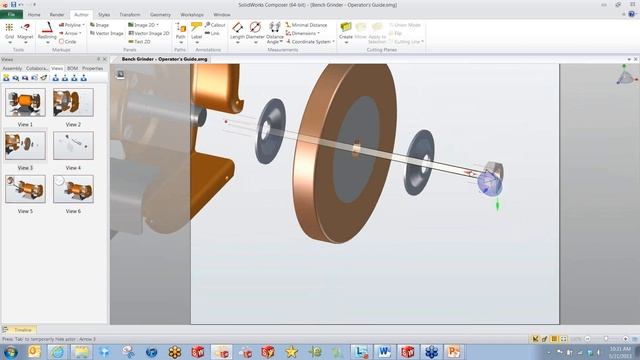Add a Vector Image 2D panel

[x=148, y=33]
